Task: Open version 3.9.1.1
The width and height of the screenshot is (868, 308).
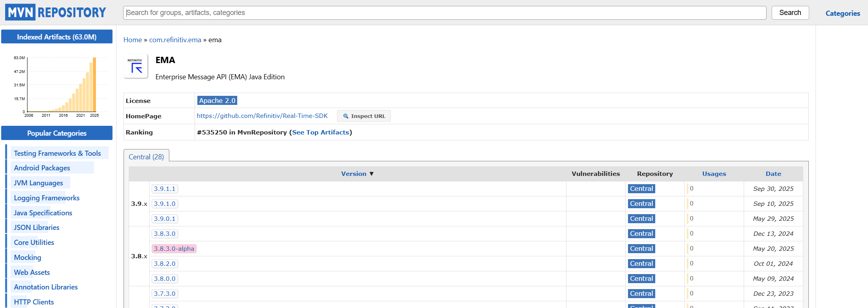Action: pyautogui.click(x=165, y=189)
